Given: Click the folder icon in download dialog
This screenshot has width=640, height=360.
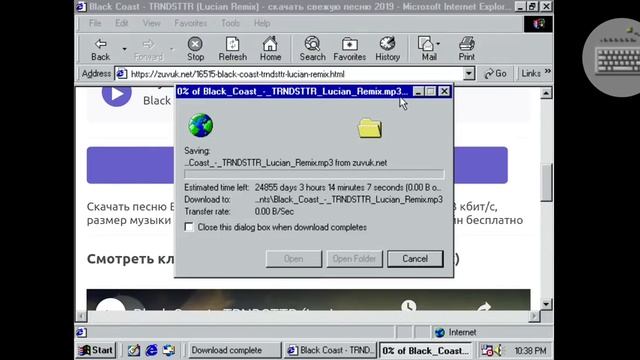Looking at the screenshot, I should [x=370, y=129].
